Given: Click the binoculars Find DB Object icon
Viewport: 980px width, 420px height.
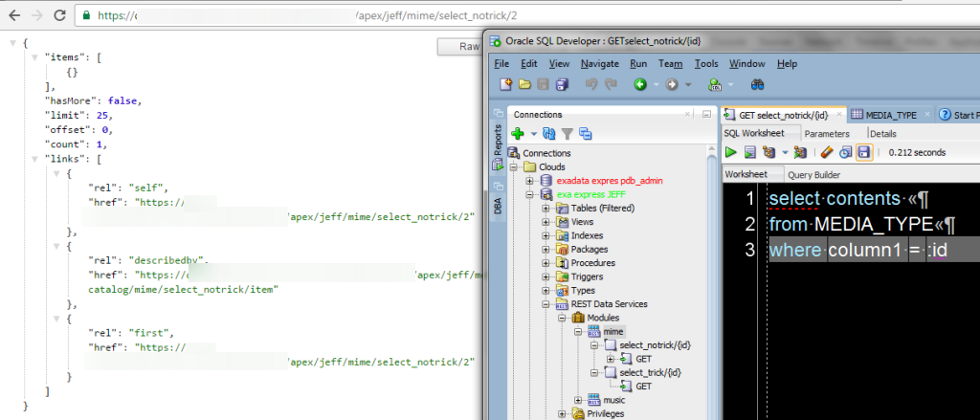Looking at the screenshot, I should point(758,84).
